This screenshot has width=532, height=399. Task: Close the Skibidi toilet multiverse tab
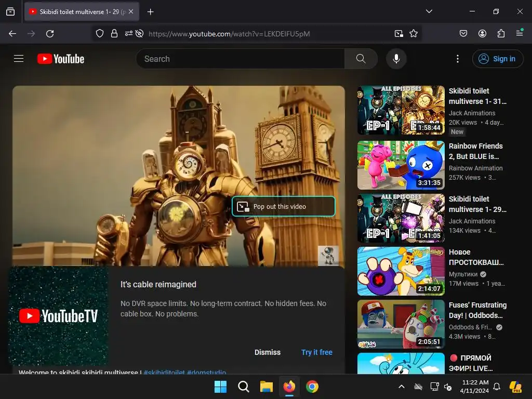pos(131,11)
